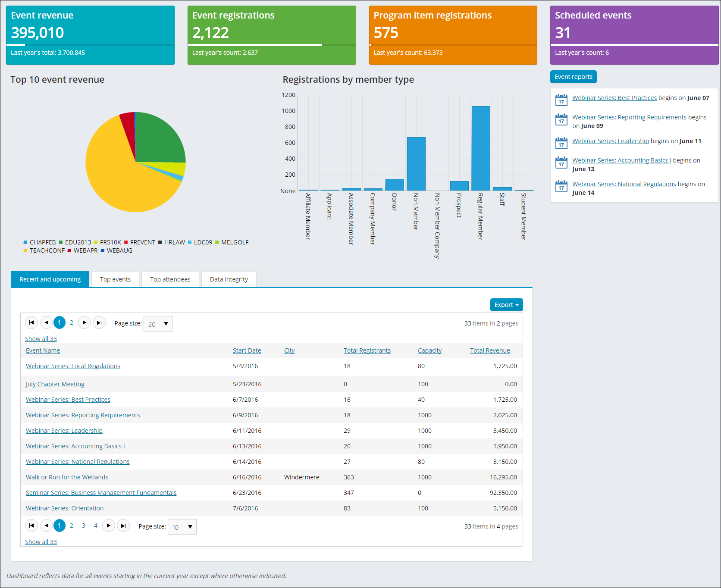Go to next page in bottom pager
721x588 pixels.
pos(109,525)
